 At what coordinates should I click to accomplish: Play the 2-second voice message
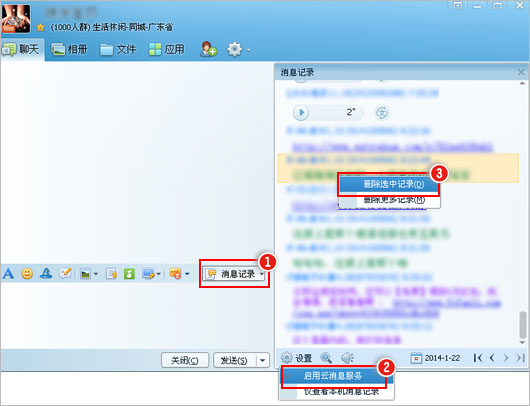(301, 112)
